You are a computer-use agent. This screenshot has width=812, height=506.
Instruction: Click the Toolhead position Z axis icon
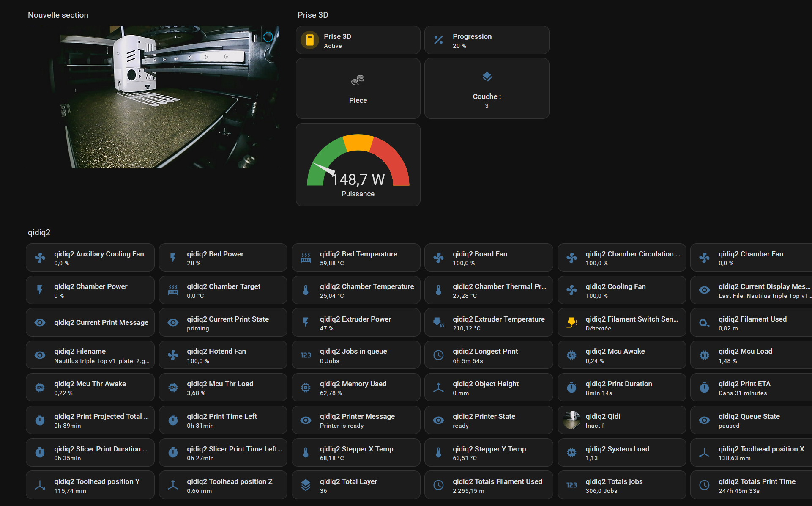pyautogui.click(x=173, y=485)
